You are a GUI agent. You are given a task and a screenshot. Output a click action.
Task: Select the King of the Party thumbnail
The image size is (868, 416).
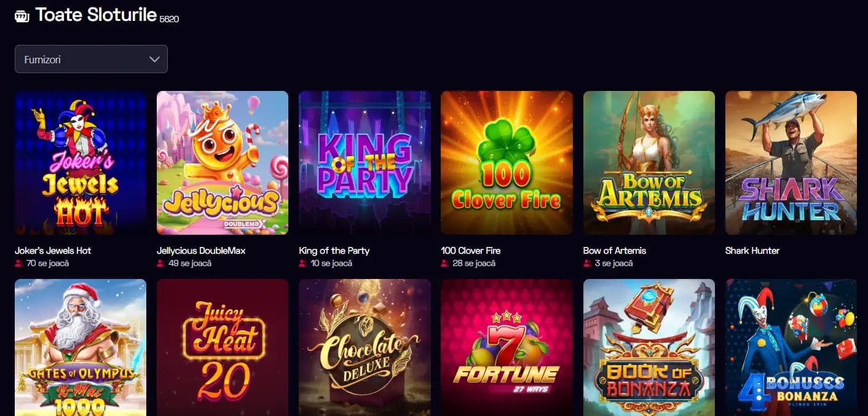click(x=365, y=163)
